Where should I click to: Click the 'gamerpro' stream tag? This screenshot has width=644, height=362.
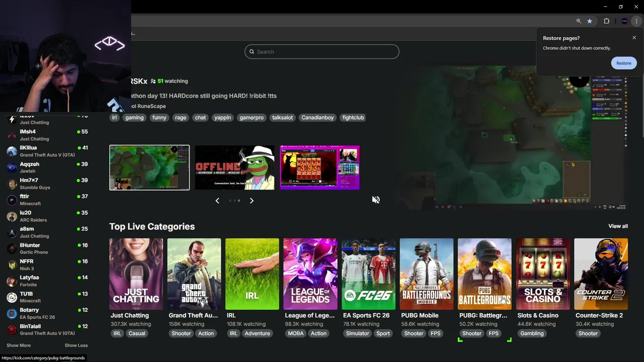click(252, 118)
